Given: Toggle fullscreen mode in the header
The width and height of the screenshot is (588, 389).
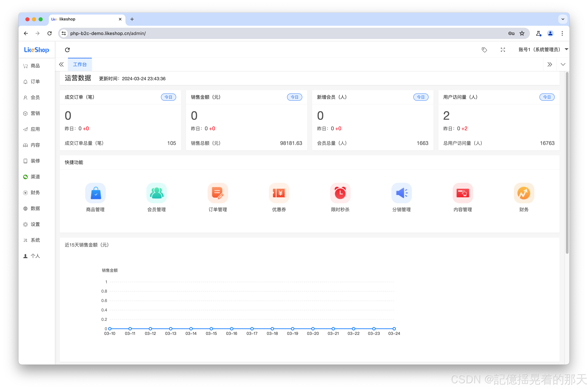Looking at the screenshot, I should click(503, 50).
